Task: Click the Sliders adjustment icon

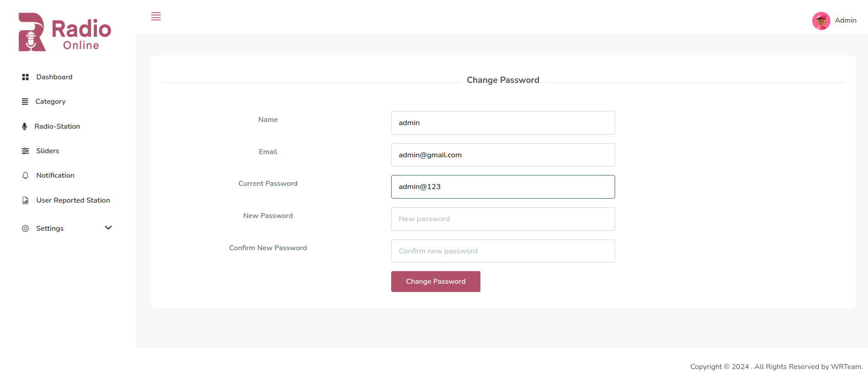Action: pos(25,151)
